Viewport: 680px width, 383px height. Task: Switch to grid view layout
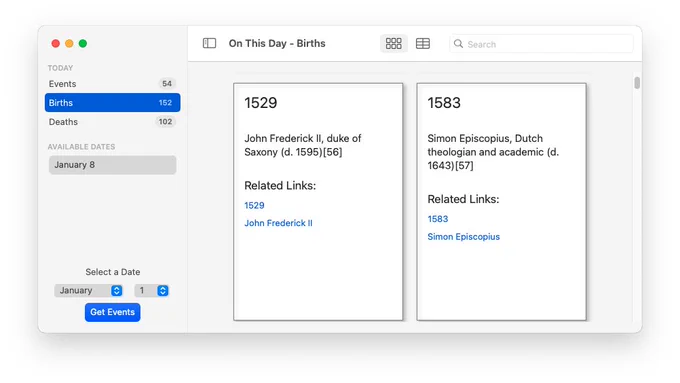coord(394,43)
